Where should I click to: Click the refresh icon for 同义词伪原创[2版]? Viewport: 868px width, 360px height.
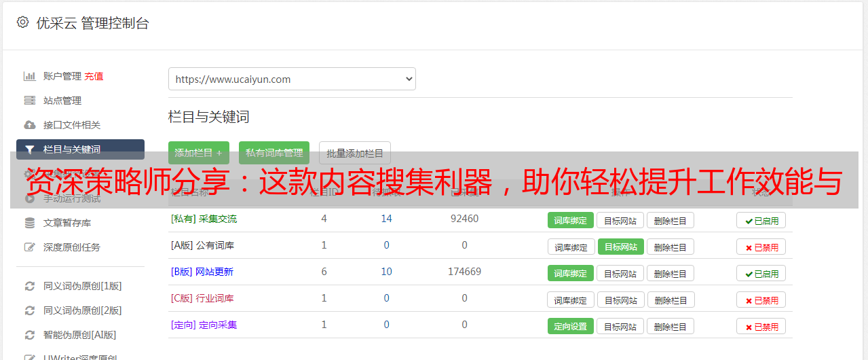pyautogui.click(x=29, y=310)
